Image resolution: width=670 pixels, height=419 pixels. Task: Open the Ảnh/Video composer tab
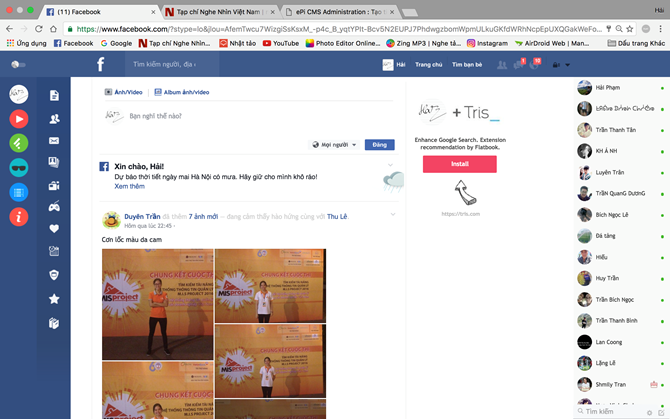[x=123, y=92]
